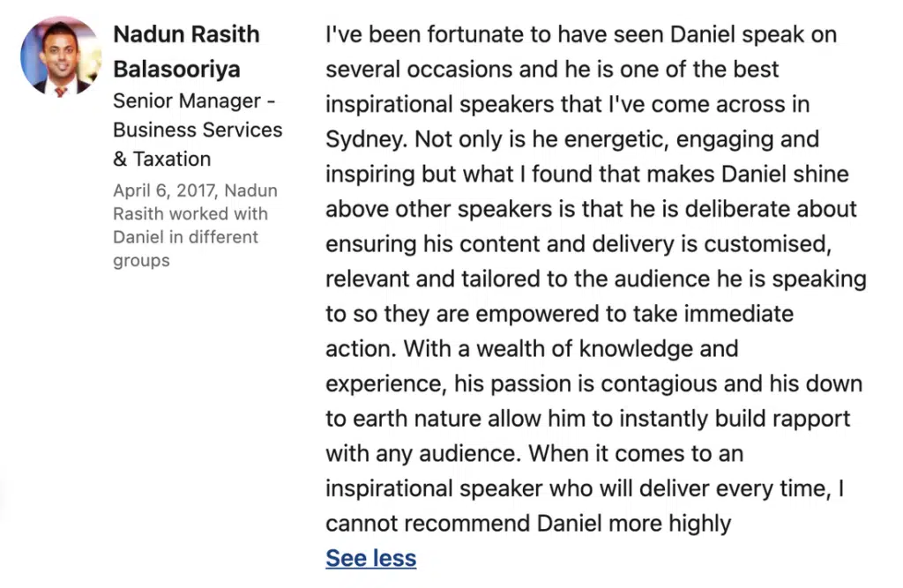Click the April 6, 2017 date text

164,190
